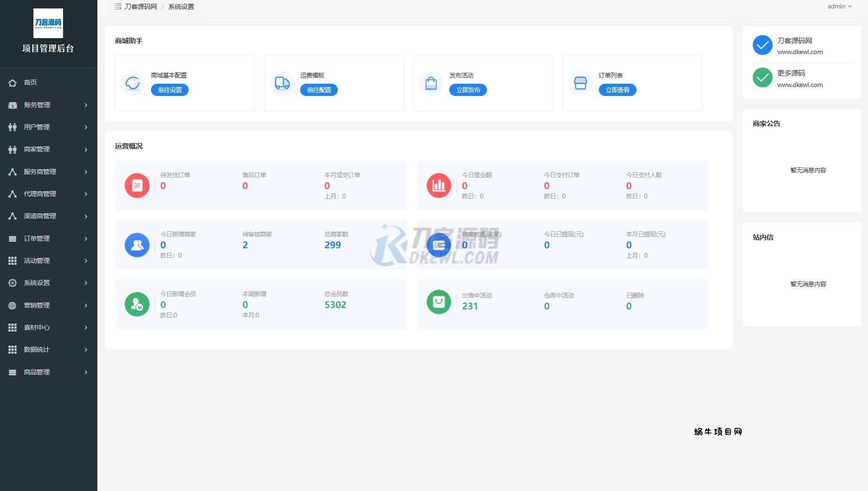The image size is (868, 491).
Task: Click the blue merchants people icon
Action: point(137,245)
